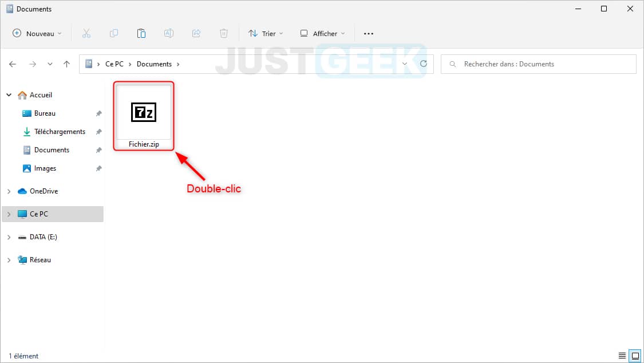Screen dimensions: 644x363
Task: Click Documents in the address bar
Action: tap(154, 64)
